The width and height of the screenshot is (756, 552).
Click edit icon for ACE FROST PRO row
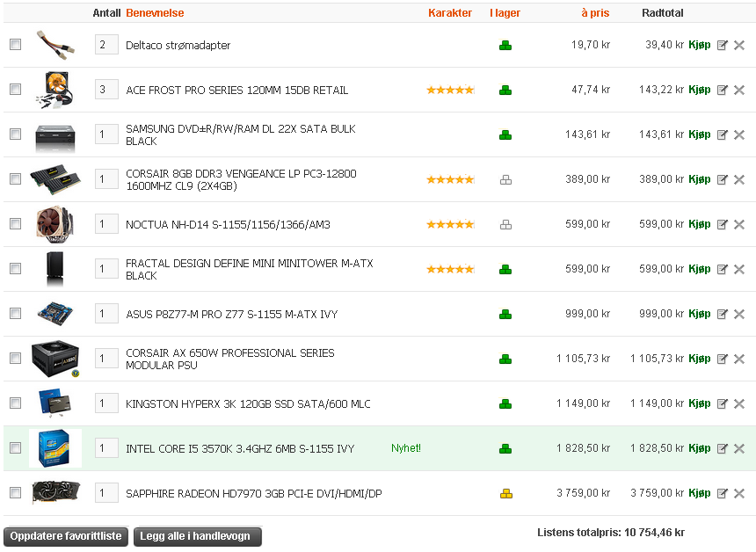(x=722, y=91)
